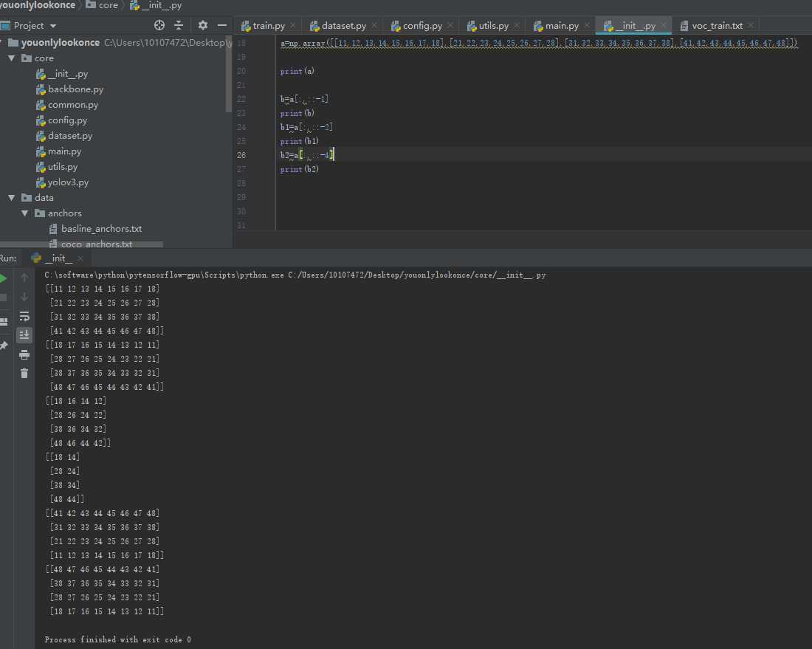Click the print(b2) code line

tap(299, 169)
